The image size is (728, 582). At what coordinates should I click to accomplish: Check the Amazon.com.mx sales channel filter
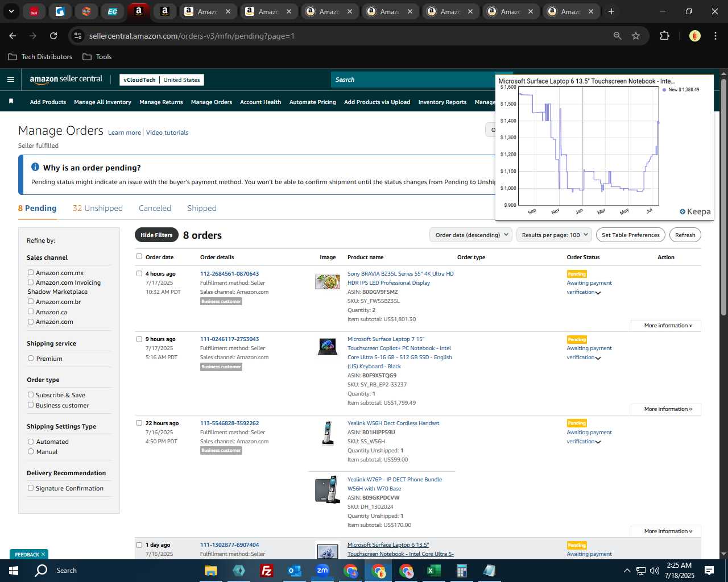coord(31,272)
